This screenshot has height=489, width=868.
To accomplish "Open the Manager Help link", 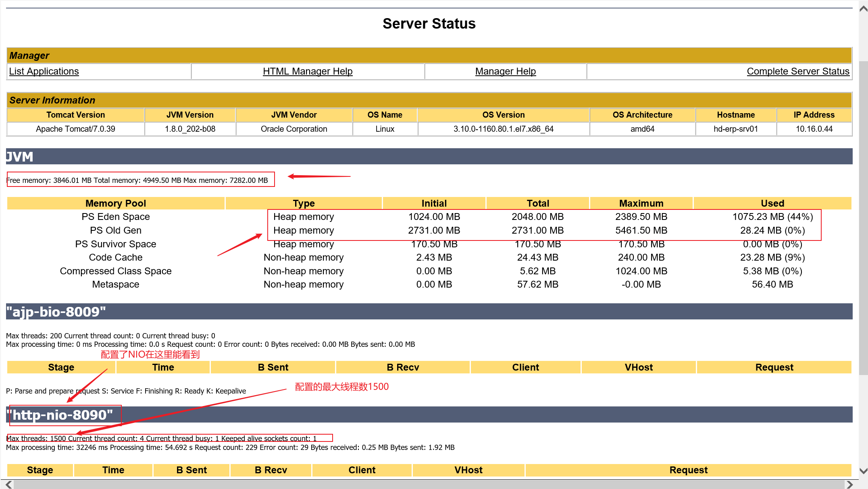I will [506, 71].
